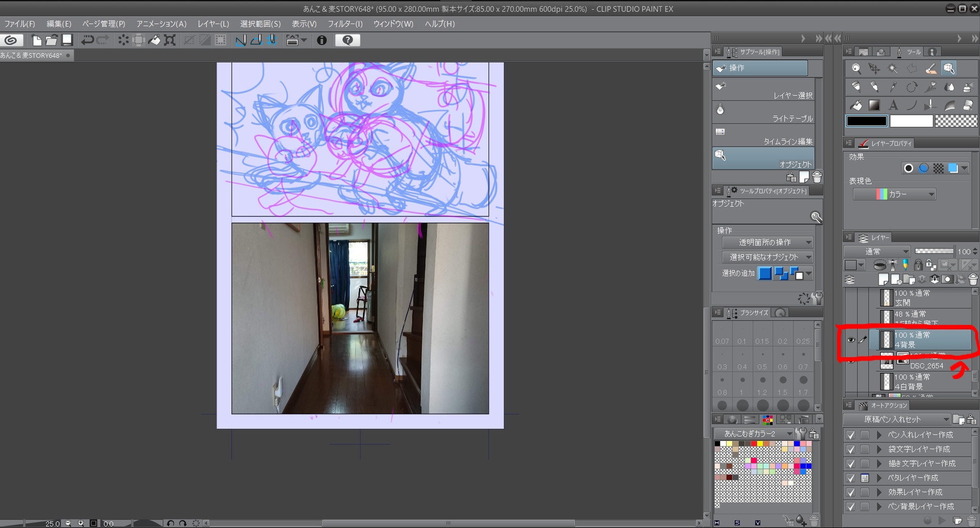980x528 pixels.
Task: Select transparent color swatch
Action: pyautogui.click(x=956, y=121)
